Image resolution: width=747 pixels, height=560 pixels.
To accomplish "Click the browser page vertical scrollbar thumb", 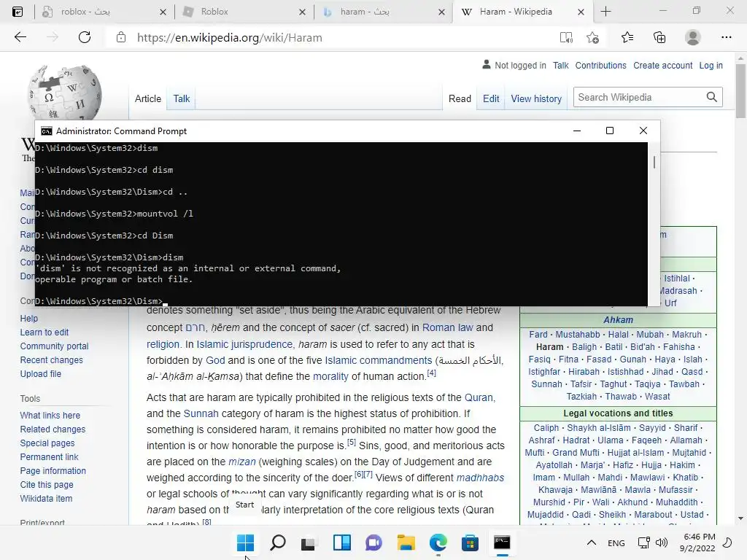I will (740, 90).
